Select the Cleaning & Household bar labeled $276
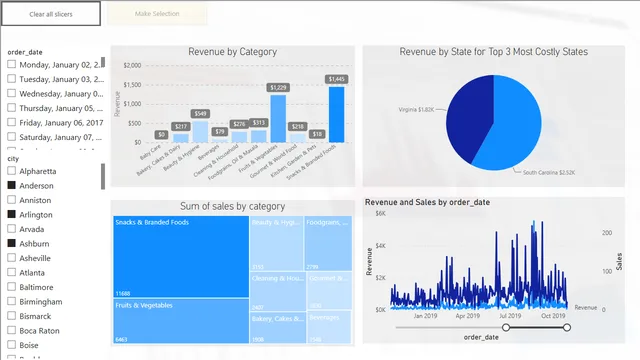The width and height of the screenshot is (640, 360). pyautogui.click(x=239, y=137)
